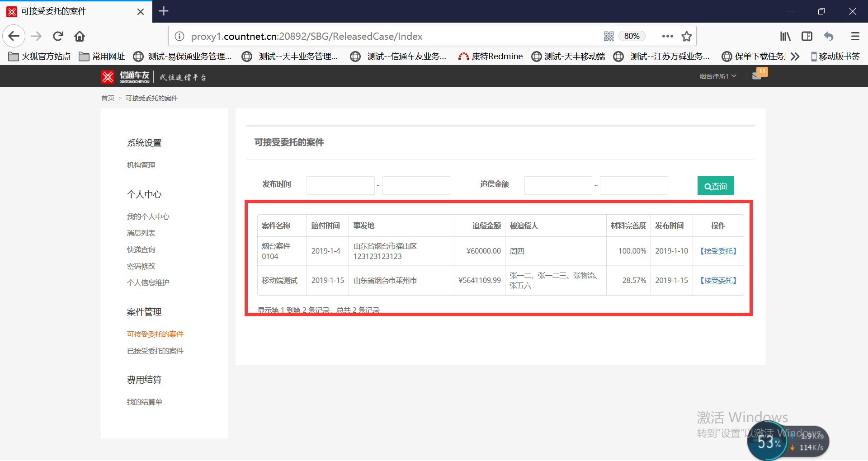
Task: Open 我的结算单 in sidebar
Action: pos(145,402)
